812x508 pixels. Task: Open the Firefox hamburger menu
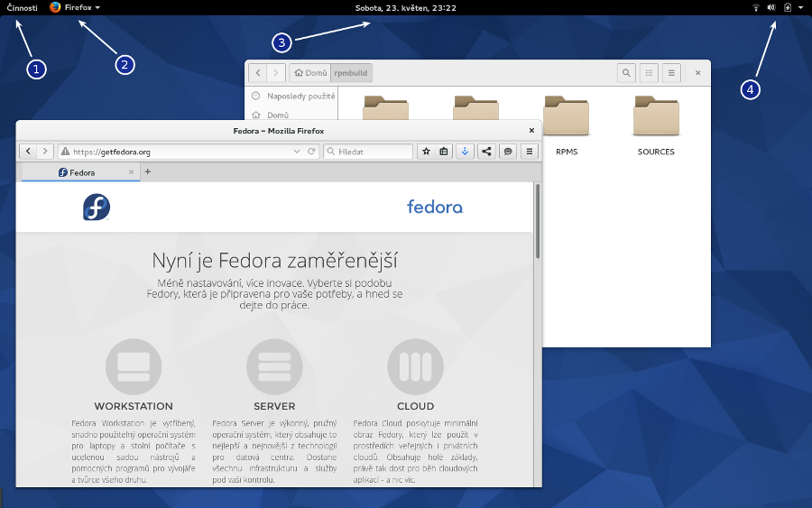click(x=531, y=152)
